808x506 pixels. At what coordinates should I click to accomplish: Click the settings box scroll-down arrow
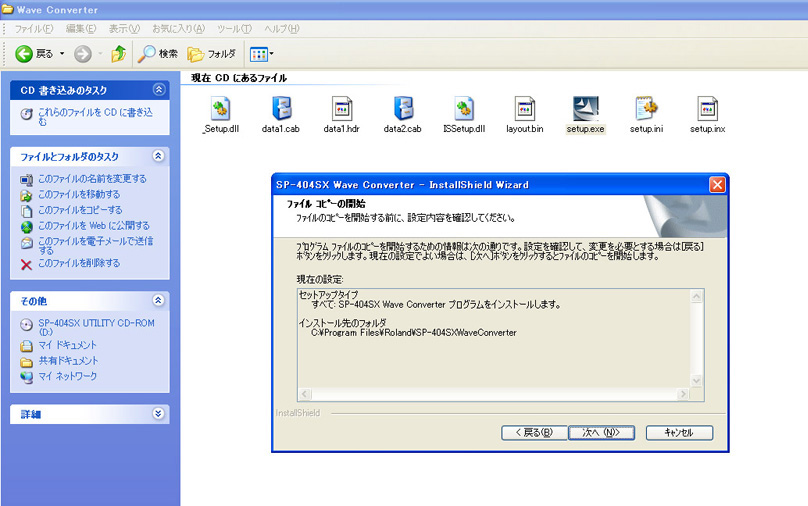tap(697, 381)
